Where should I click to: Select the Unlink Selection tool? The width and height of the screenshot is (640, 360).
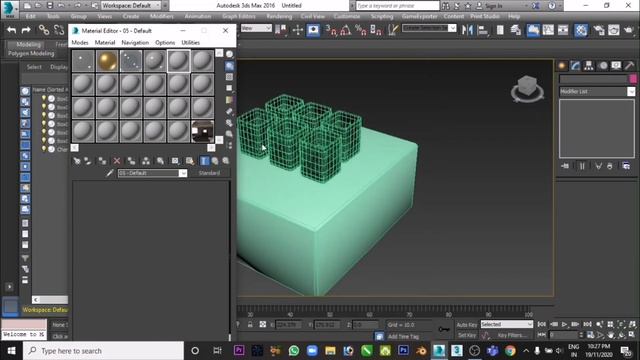59,30
